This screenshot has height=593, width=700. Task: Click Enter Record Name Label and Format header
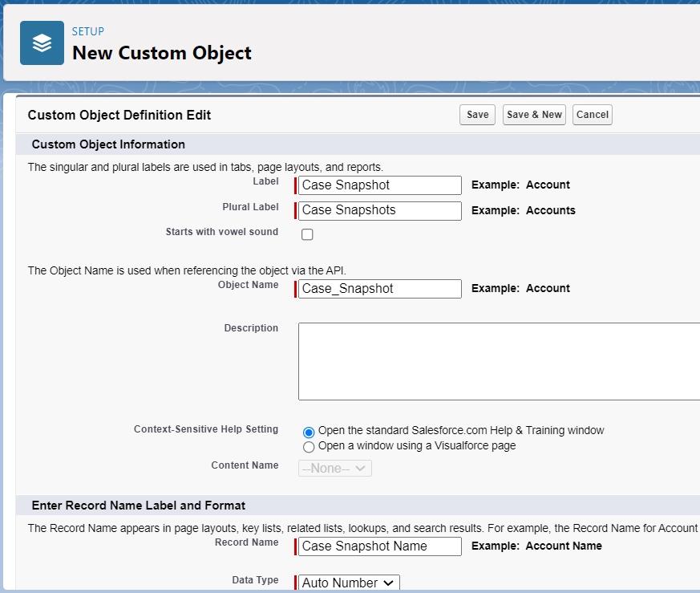click(139, 506)
